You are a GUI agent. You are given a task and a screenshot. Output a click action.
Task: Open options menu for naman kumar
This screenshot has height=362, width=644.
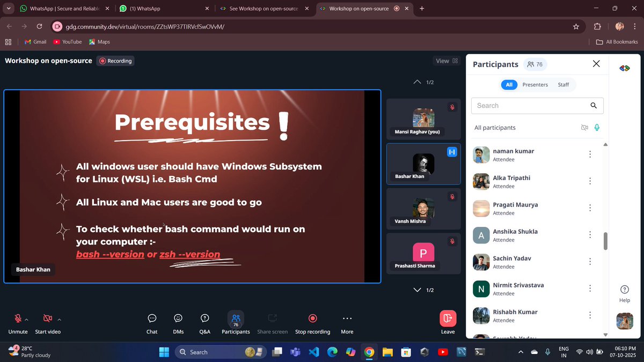click(590, 154)
